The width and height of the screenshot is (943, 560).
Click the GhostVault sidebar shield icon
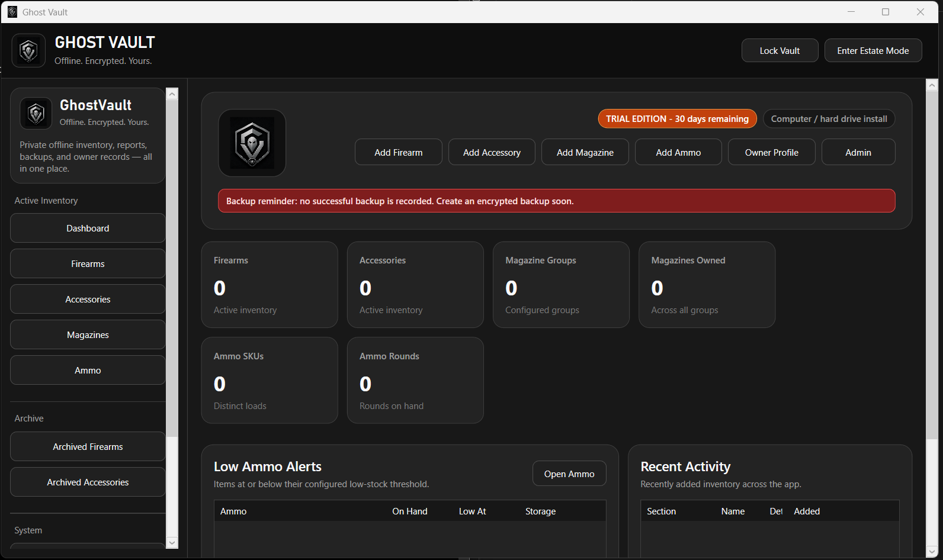pos(36,113)
